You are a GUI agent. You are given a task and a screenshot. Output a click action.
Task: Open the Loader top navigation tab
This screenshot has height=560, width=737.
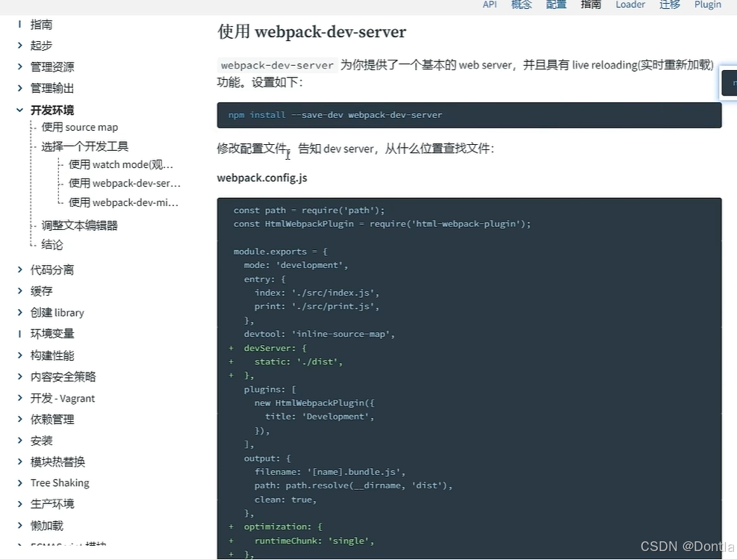pos(630,4)
